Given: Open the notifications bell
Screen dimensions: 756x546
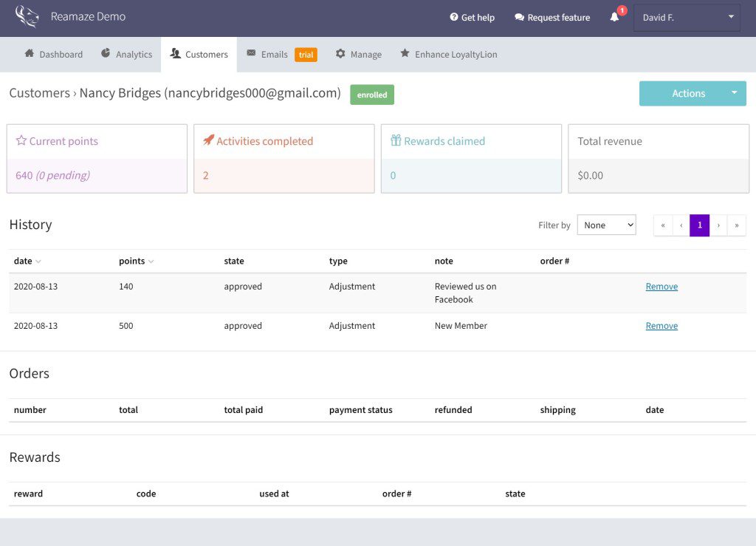Looking at the screenshot, I should (x=615, y=17).
